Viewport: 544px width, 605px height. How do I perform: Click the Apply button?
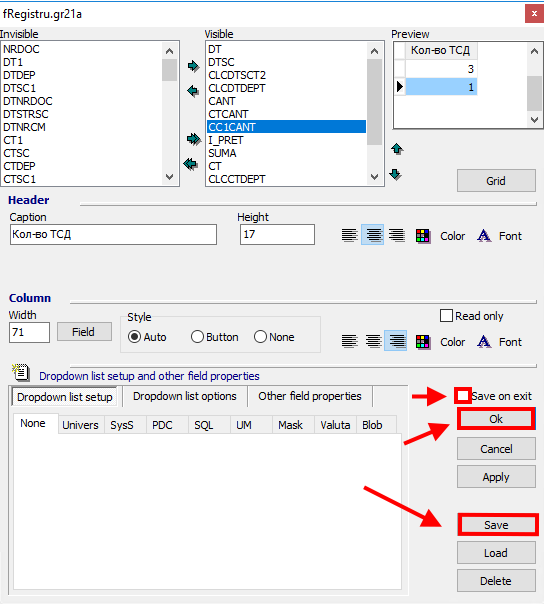coord(496,477)
